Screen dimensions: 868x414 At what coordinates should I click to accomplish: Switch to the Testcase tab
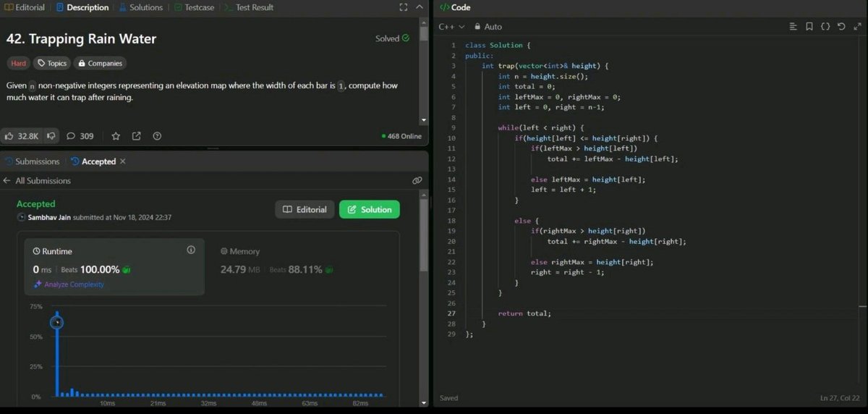(x=194, y=7)
